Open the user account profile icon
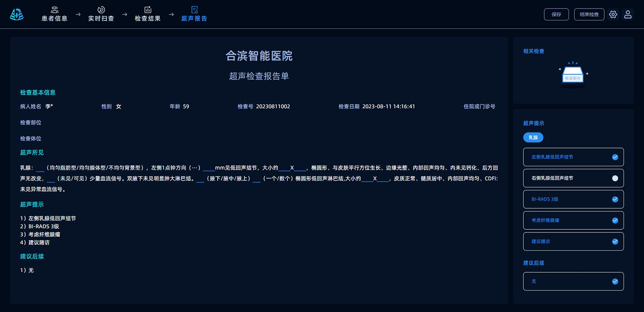The image size is (644, 312). pyautogui.click(x=628, y=14)
